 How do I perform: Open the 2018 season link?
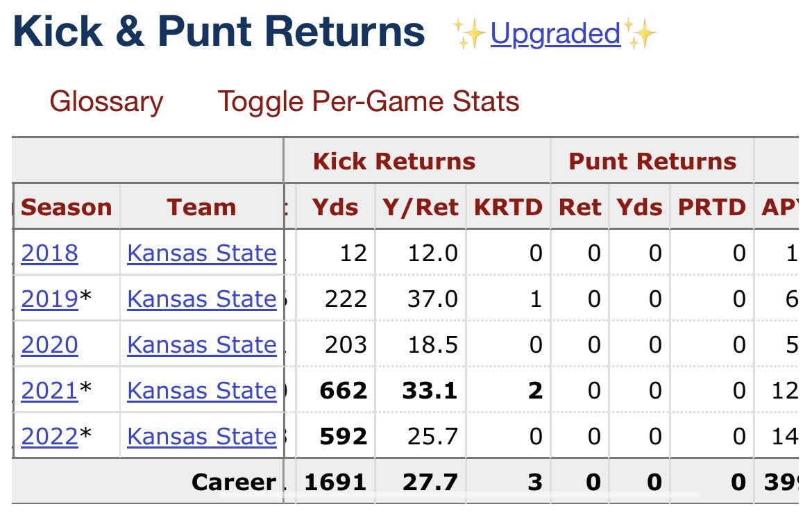(49, 253)
